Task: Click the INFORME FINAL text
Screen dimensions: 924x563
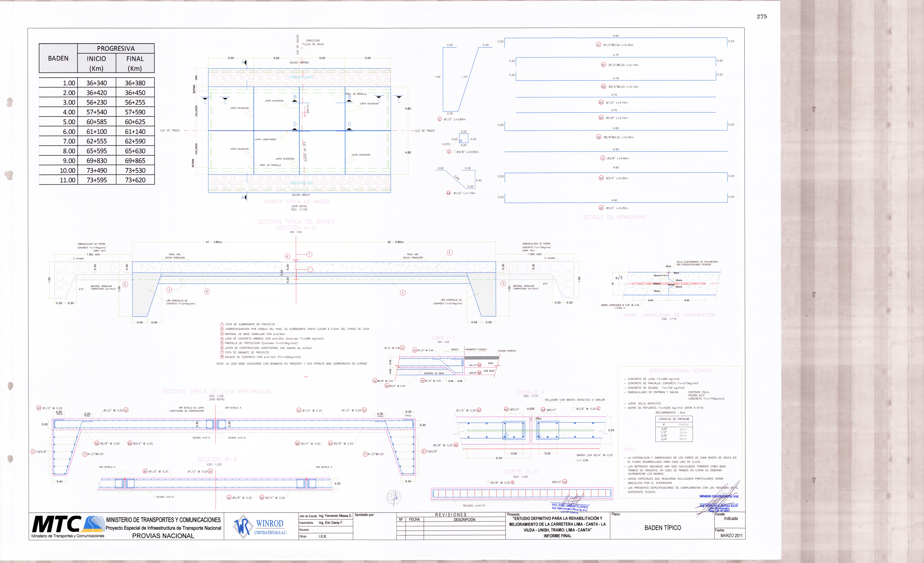Action: point(558,536)
